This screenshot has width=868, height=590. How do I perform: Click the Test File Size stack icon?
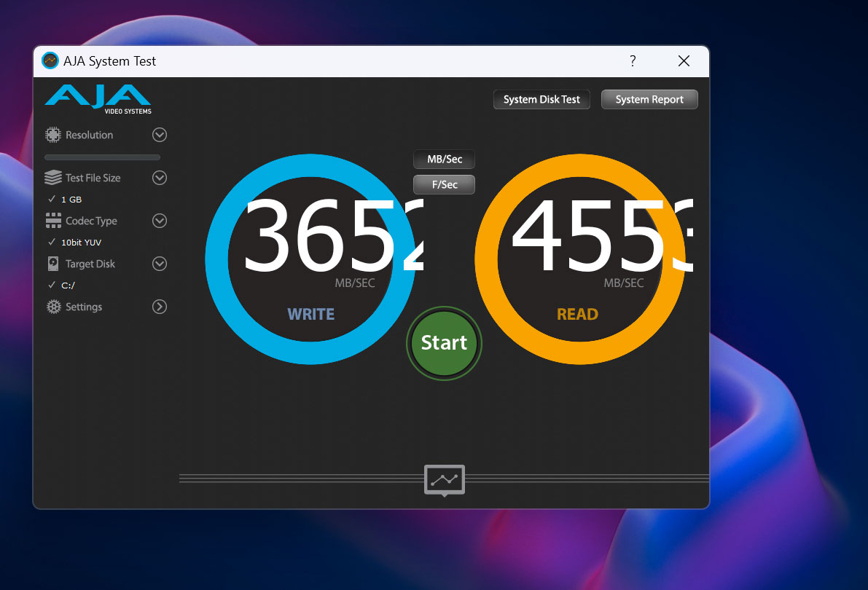click(53, 178)
